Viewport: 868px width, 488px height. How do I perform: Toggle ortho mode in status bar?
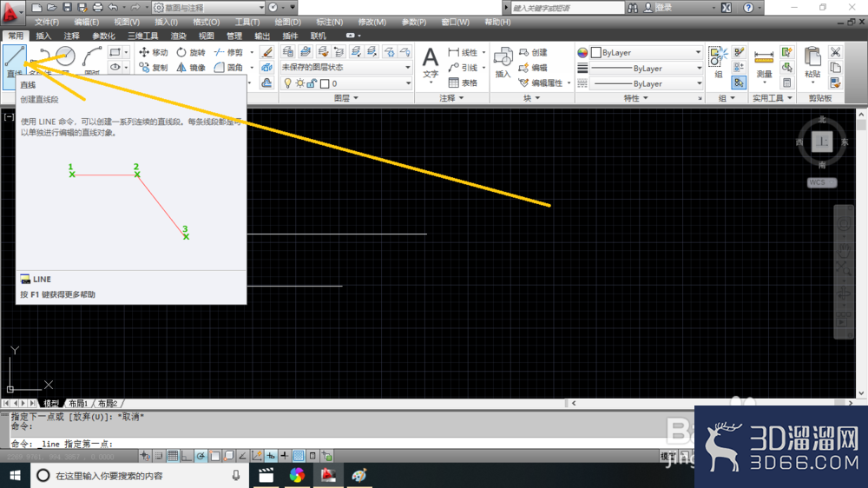[x=187, y=456]
